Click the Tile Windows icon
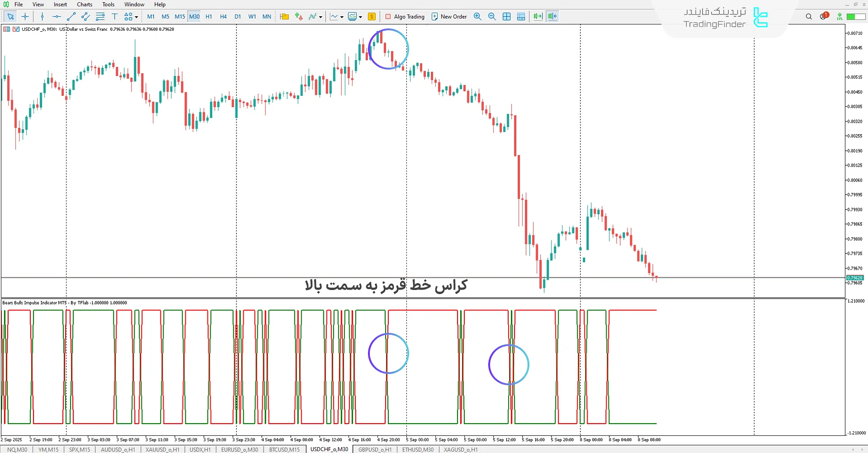Viewport: 868px width, 453px height. tap(506, 16)
